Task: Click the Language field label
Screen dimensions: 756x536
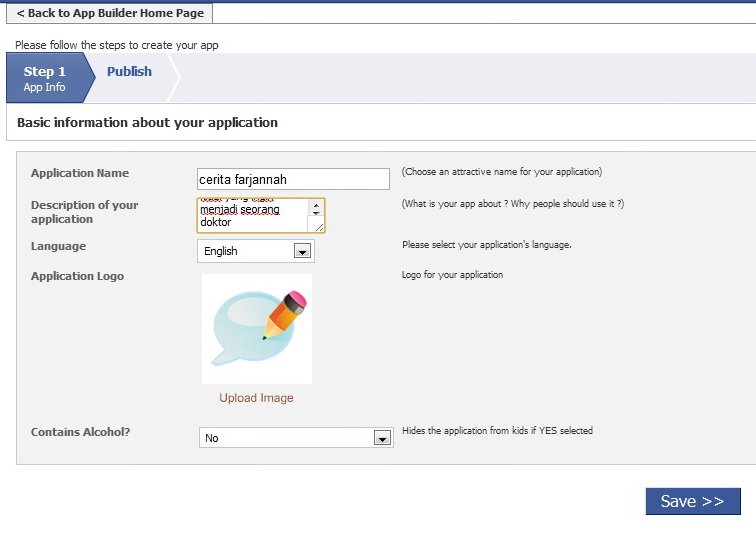Action: (58, 246)
